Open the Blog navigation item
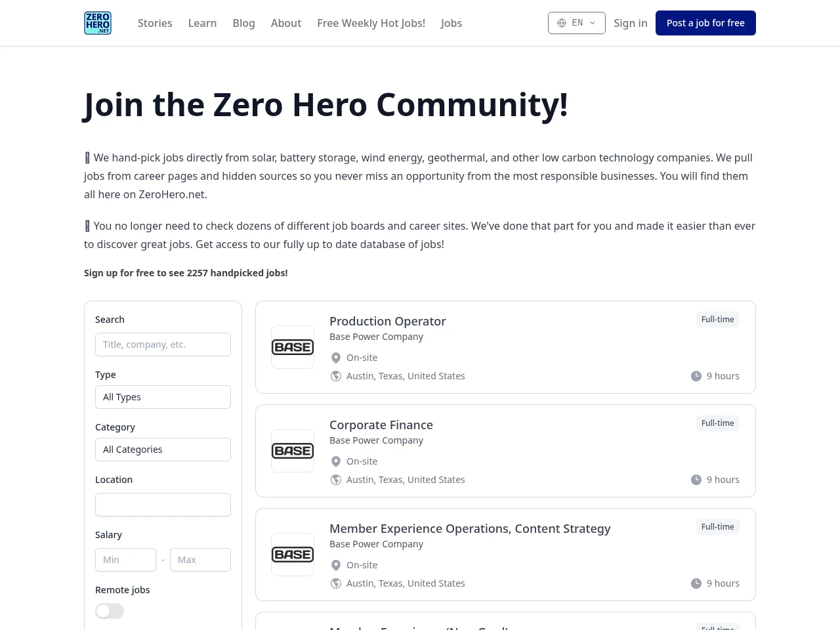840x630 pixels. tap(244, 23)
